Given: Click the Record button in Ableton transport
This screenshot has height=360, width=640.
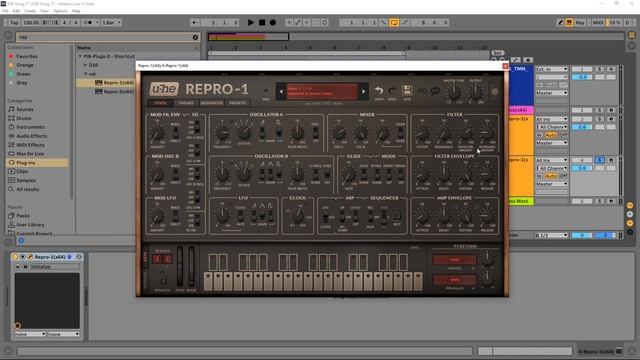Looking at the screenshot, I should point(273,22).
